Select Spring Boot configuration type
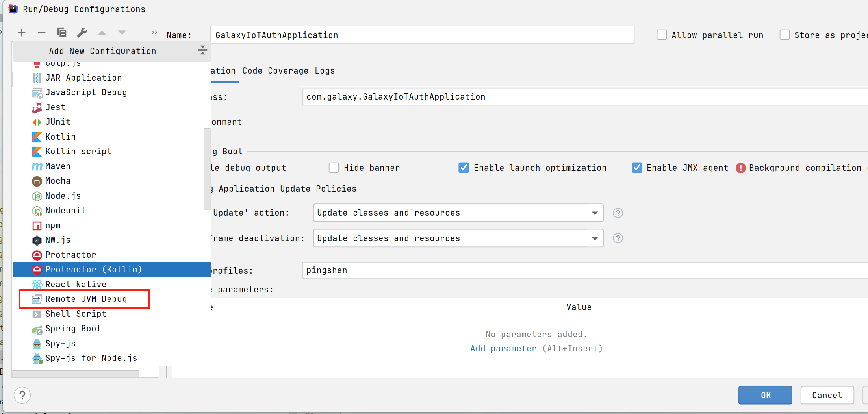The height and width of the screenshot is (414, 868). click(112, 329)
